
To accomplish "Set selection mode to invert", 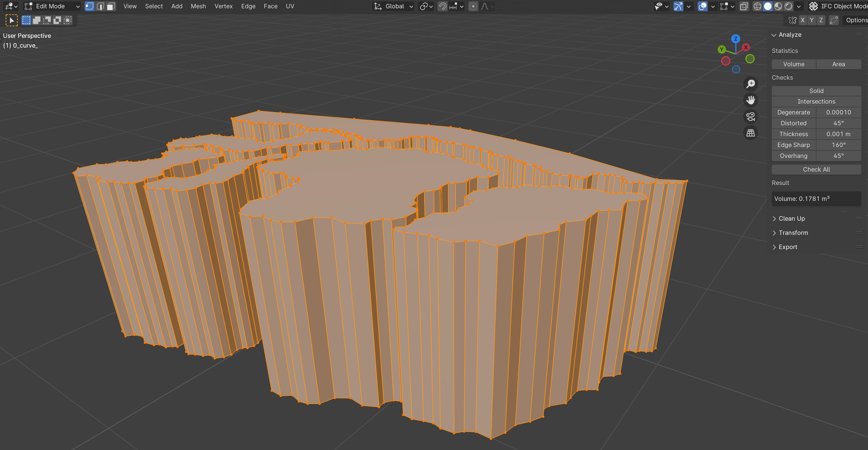I will (x=57, y=20).
